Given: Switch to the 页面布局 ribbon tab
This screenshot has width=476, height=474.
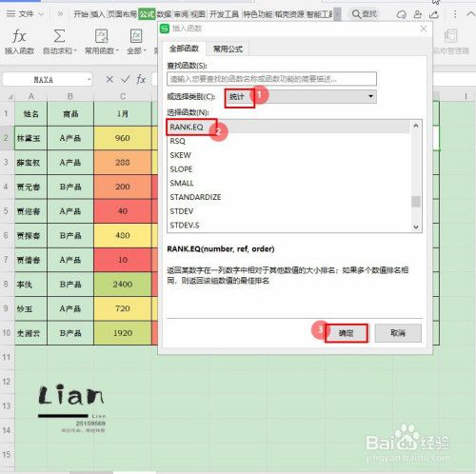Looking at the screenshot, I should (x=122, y=14).
